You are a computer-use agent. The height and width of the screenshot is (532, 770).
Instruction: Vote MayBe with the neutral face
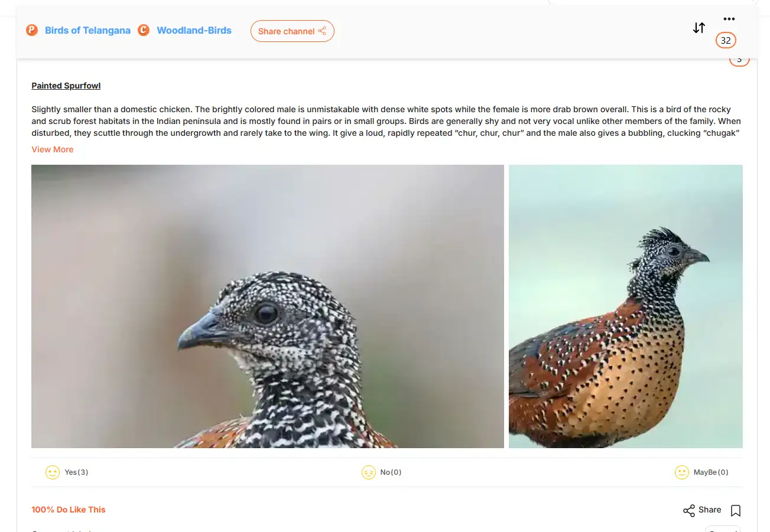[x=682, y=472]
